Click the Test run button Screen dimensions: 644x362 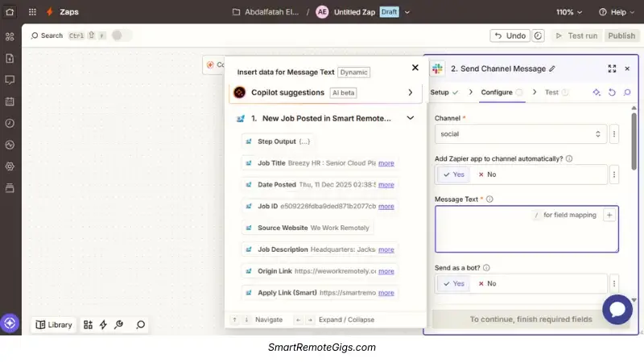(576, 35)
